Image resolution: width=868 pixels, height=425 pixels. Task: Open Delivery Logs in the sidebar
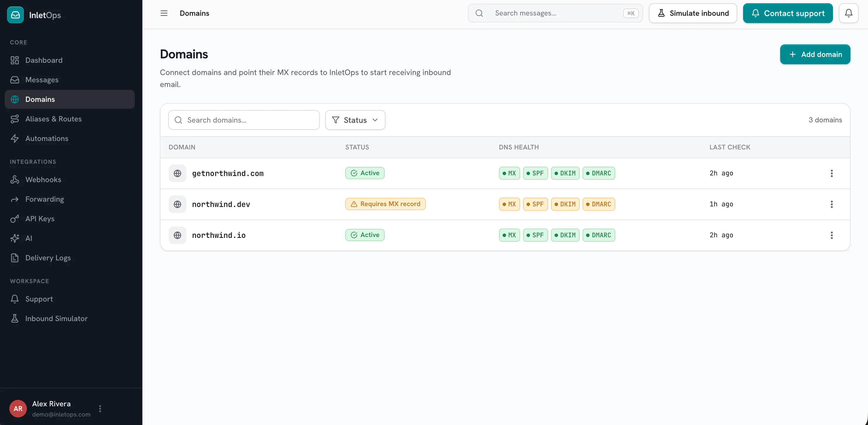point(70,258)
